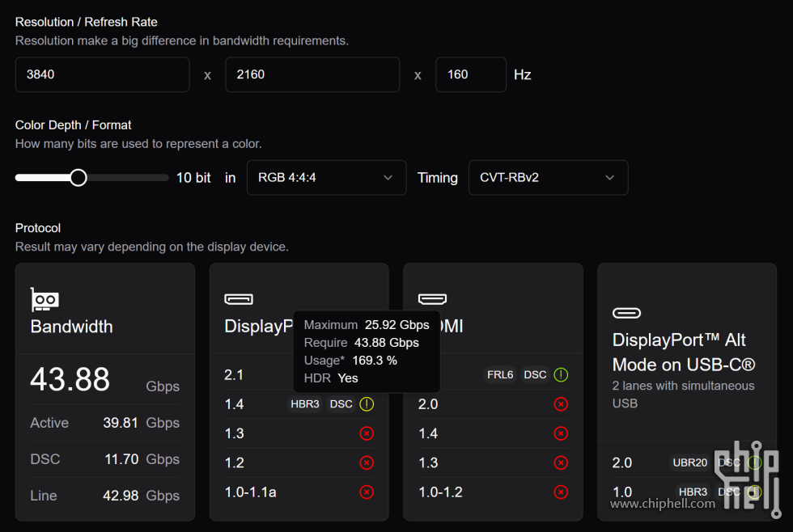Viewport: 793px width, 532px height.
Task: Click the graphics card Bandwidth icon
Action: tap(45, 300)
